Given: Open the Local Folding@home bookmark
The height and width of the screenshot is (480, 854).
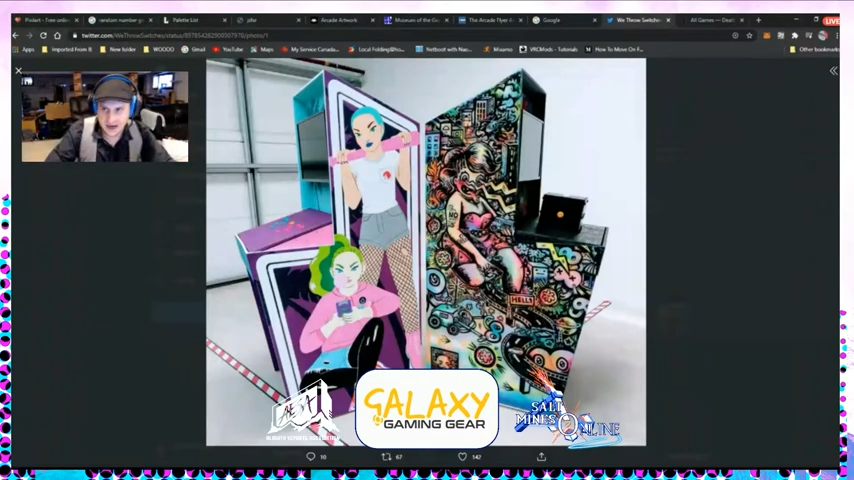Looking at the screenshot, I should coord(377,50).
